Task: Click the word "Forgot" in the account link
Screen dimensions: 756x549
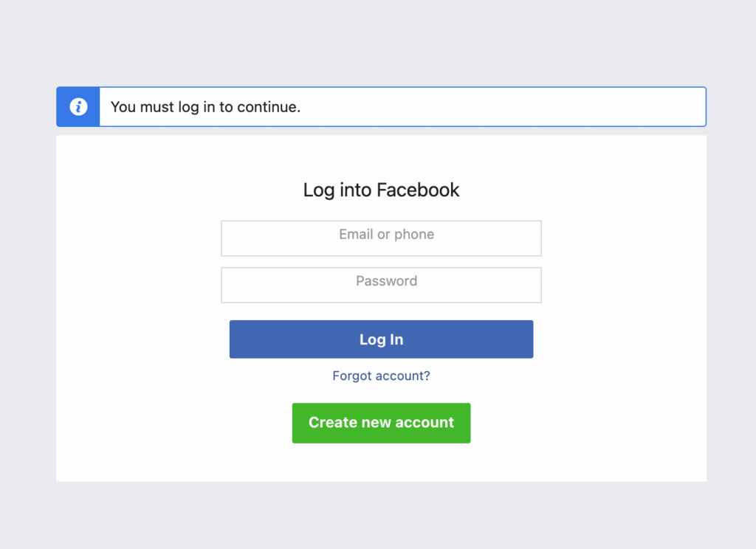Action: (x=351, y=376)
